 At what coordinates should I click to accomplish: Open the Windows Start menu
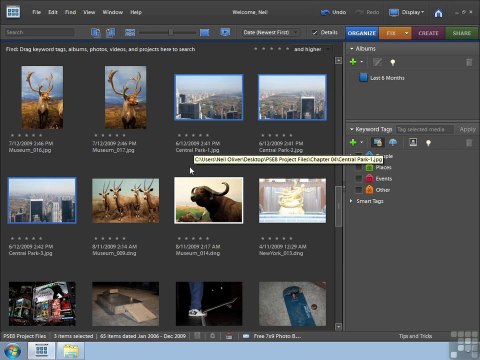[x=12, y=351]
